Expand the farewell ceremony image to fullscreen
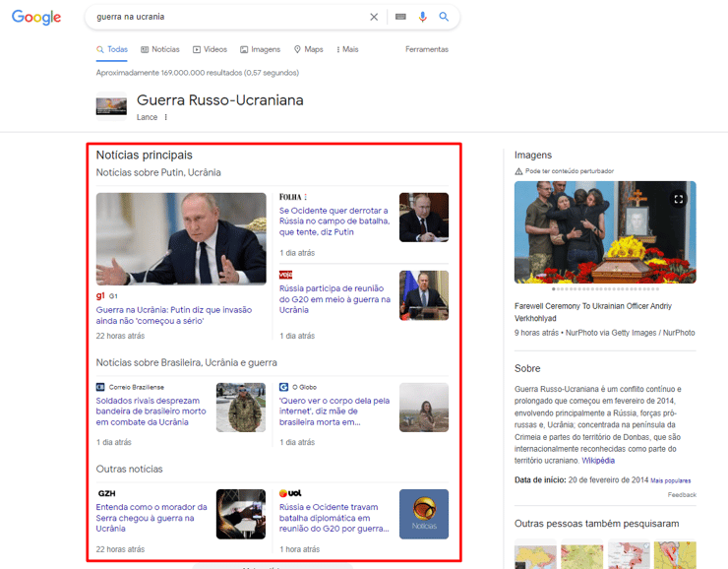This screenshot has width=728, height=569. (x=679, y=199)
